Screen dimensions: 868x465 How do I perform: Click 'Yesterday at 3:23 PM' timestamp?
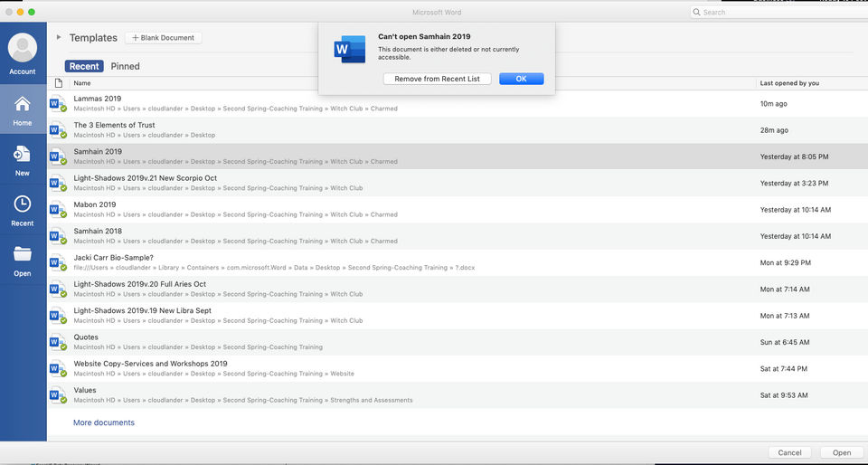[795, 184]
